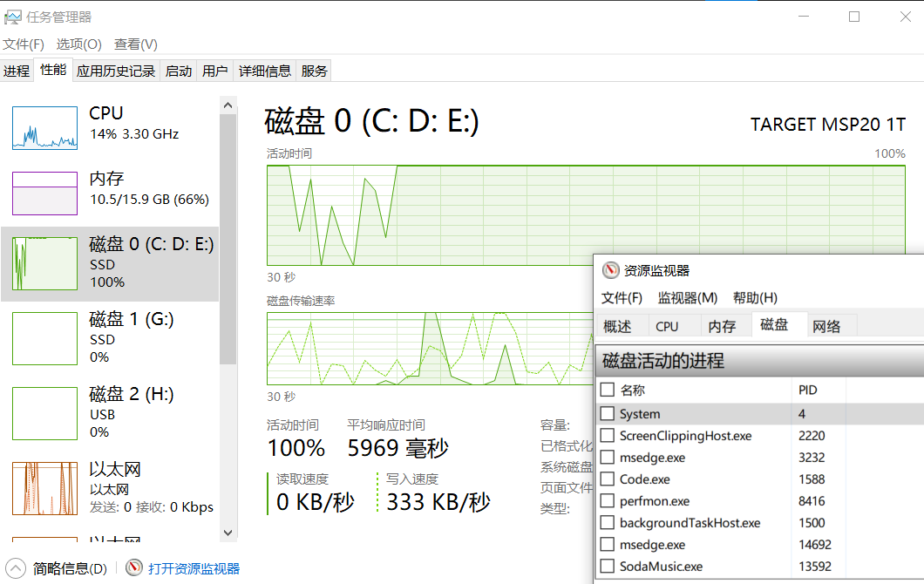Viewport: 924px width, 584px height.
Task: Click the Resource Monitor window icon
Action: click(610, 270)
